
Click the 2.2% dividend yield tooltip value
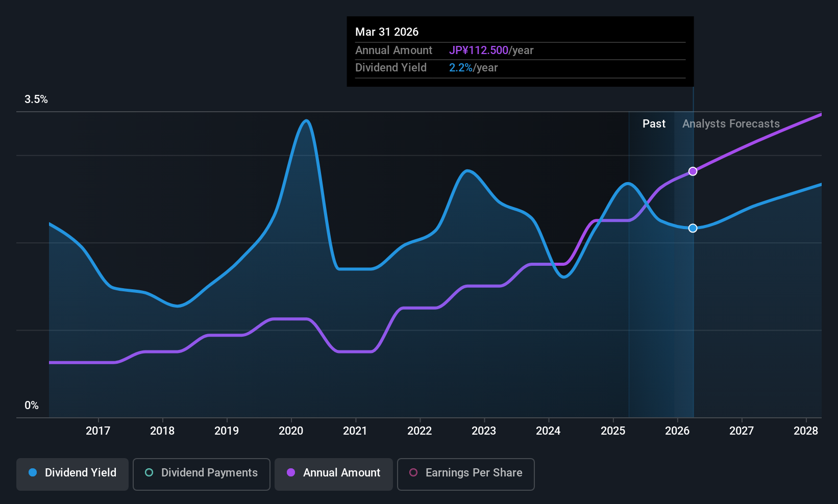click(x=461, y=67)
